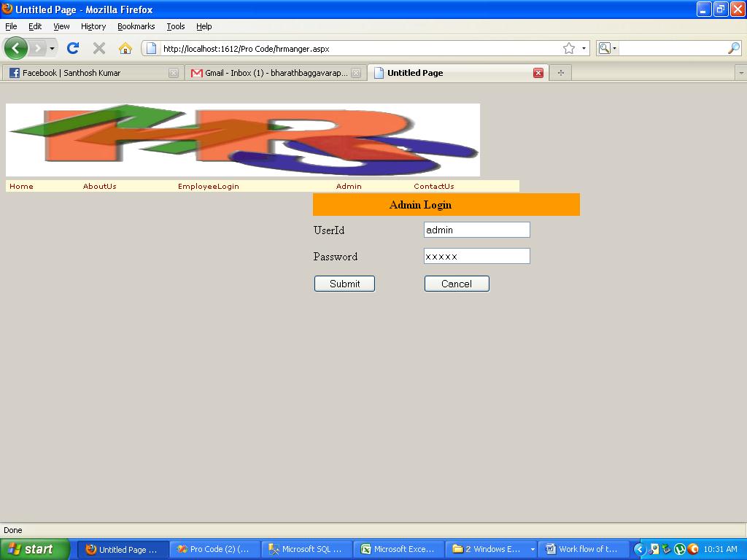Switch to Microsoft Excel taskbar window
Screen dimensions: 747x560
399,549
